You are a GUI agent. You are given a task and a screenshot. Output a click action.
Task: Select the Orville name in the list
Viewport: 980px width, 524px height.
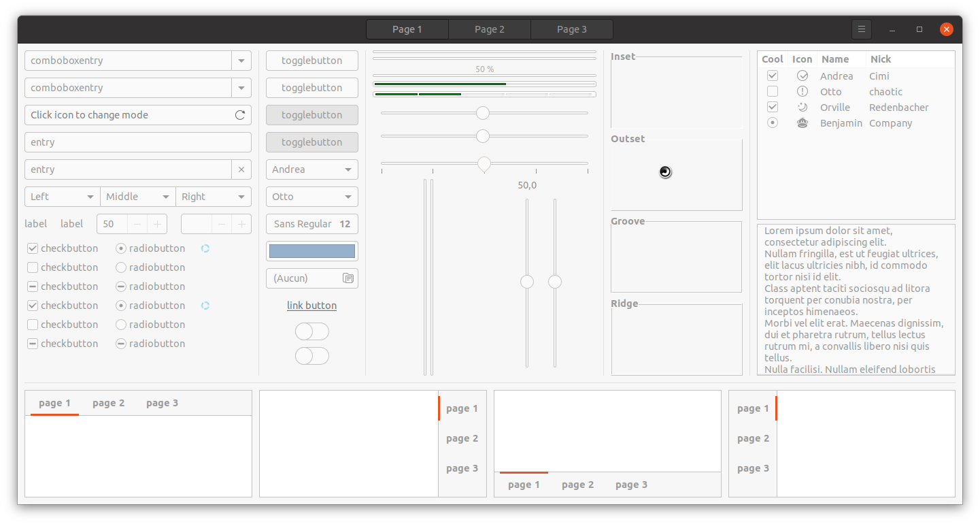tap(835, 108)
